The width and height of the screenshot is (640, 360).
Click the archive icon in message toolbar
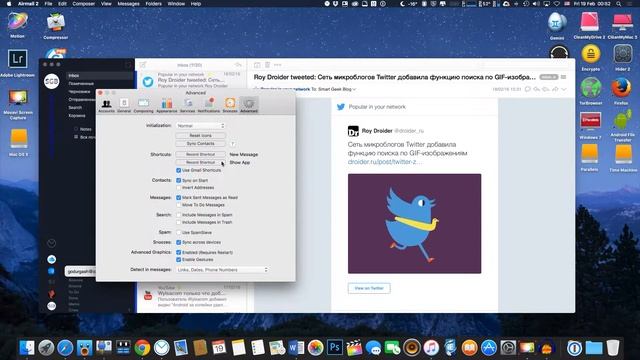(257, 64)
